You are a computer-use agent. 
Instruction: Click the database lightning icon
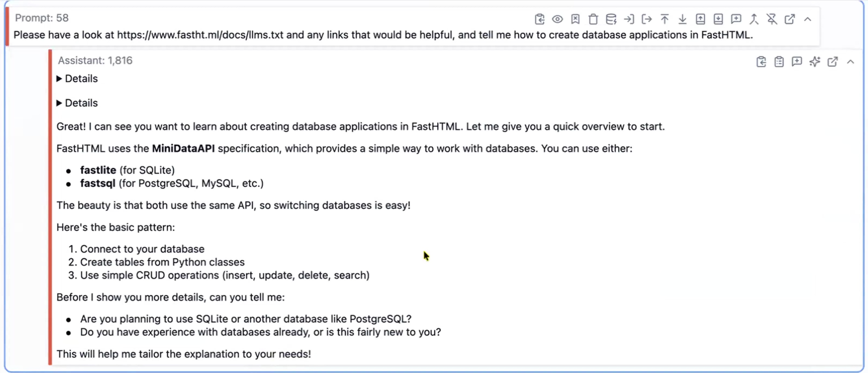(611, 19)
